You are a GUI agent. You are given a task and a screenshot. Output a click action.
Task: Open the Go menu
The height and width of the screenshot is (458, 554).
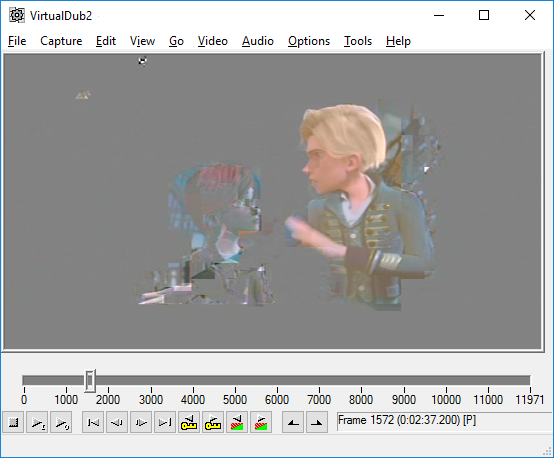176,41
